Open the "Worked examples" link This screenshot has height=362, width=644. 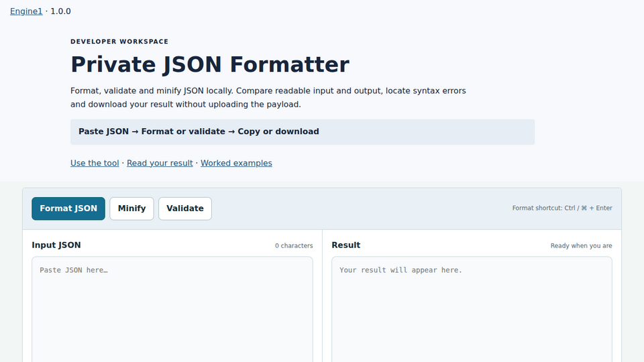point(236,163)
